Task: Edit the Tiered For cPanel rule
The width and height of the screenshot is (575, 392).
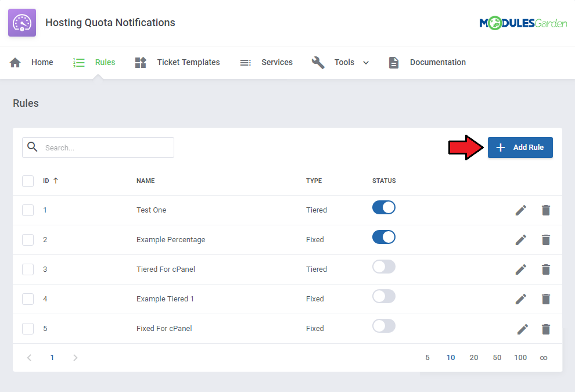Action: 521,269
